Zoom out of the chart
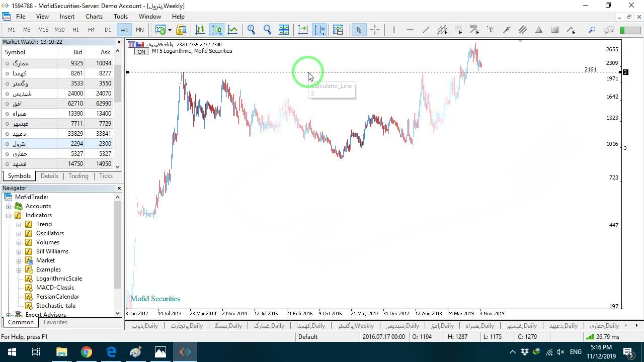This screenshot has height=362, width=644. (268, 30)
